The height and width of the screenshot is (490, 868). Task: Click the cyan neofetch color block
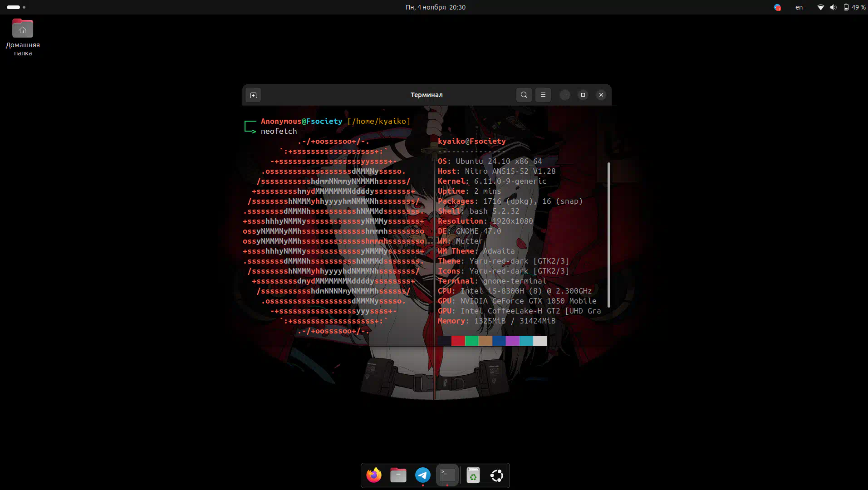526,341
